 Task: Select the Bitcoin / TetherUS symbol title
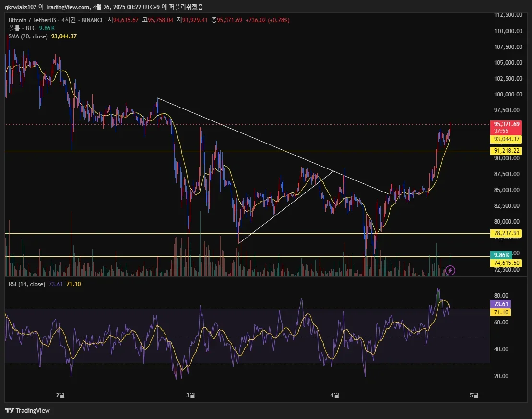click(32, 20)
